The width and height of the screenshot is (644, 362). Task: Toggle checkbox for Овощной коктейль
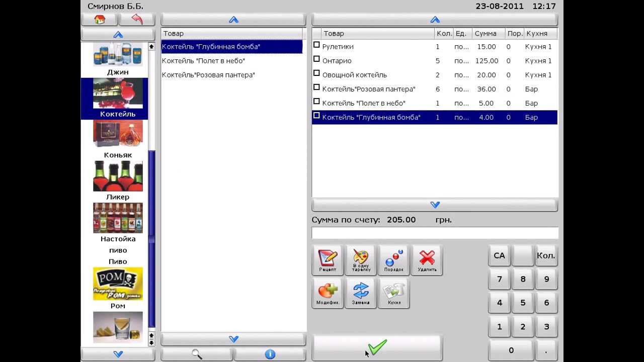point(316,73)
